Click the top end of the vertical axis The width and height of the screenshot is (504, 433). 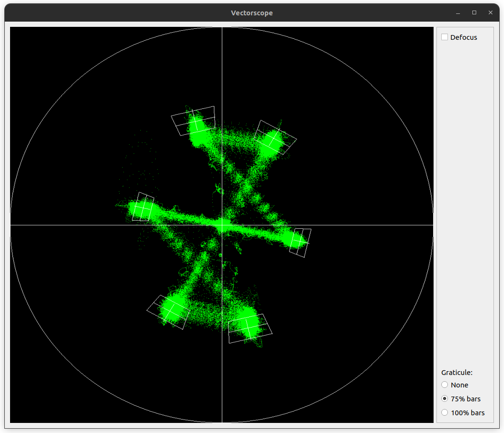coord(222,28)
